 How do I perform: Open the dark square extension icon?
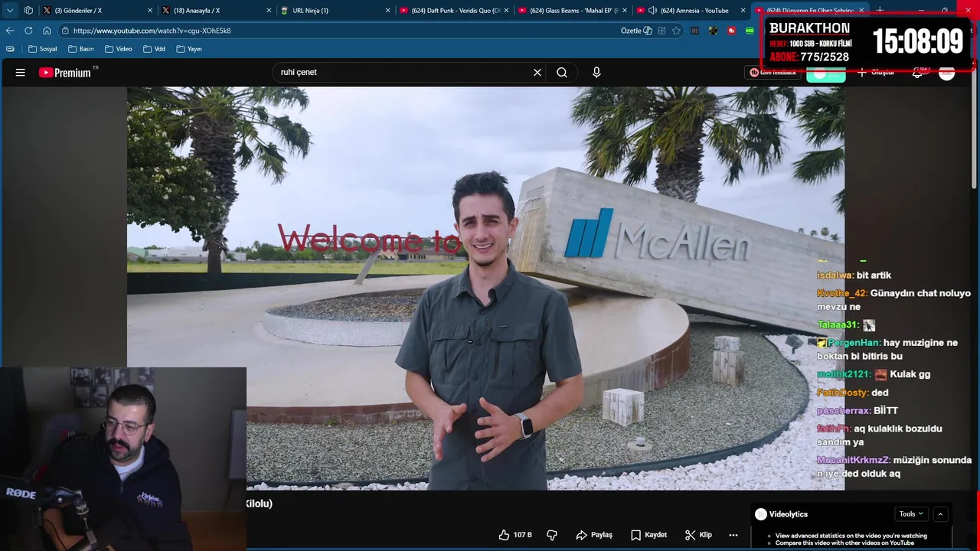coord(713,31)
